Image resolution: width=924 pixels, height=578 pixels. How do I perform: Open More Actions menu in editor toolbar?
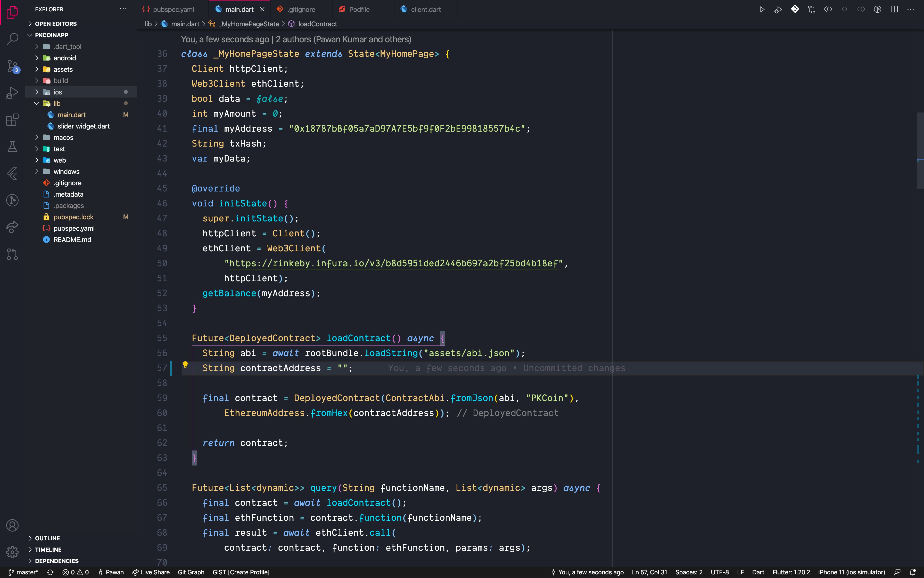click(911, 9)
